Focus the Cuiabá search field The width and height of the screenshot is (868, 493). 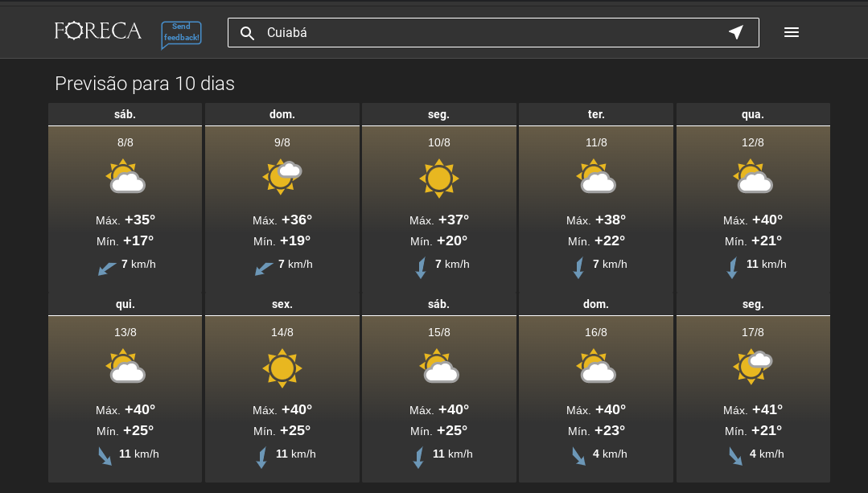click(x=493, y=33)
